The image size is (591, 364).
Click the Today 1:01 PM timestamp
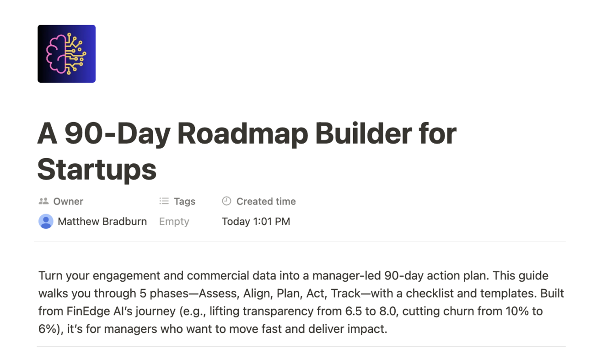[x=256, y=221]
